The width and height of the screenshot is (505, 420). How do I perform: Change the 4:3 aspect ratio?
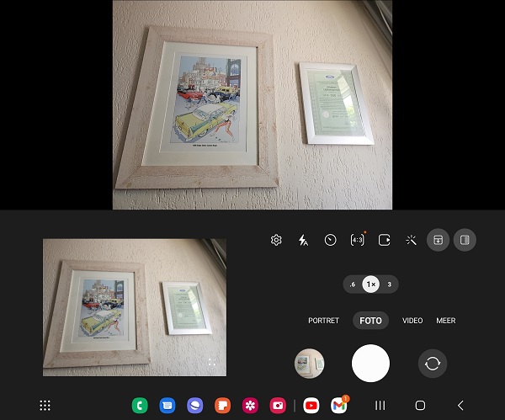pos(357,240)
